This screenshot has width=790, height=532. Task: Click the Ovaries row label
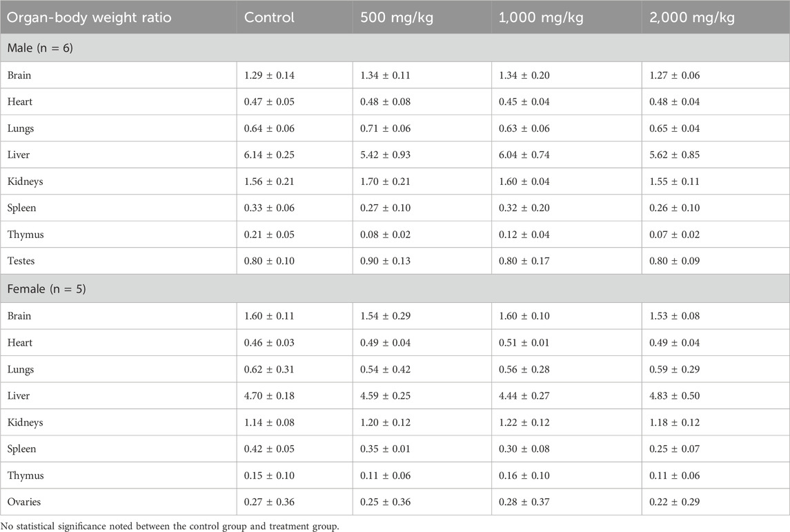point(24,502)
